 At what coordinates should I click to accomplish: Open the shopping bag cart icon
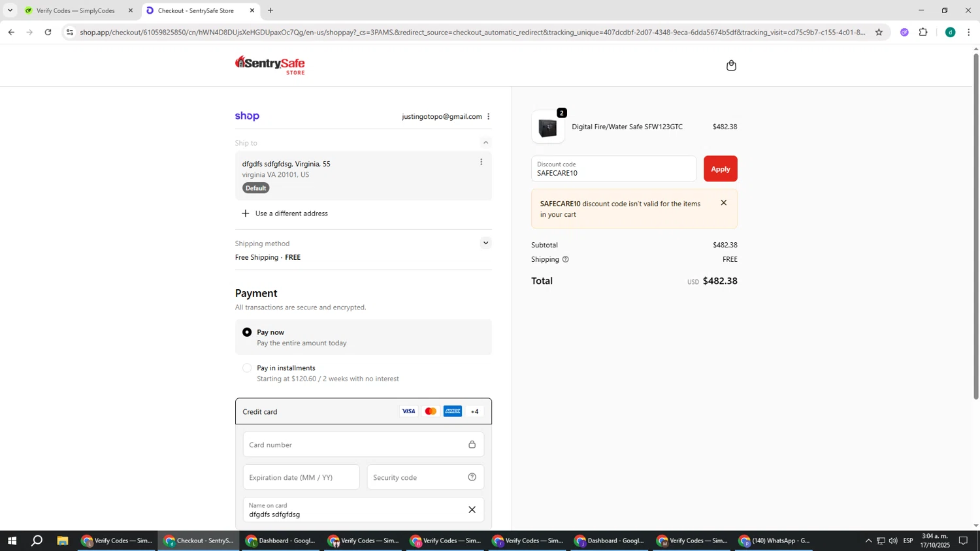(731, 65)
